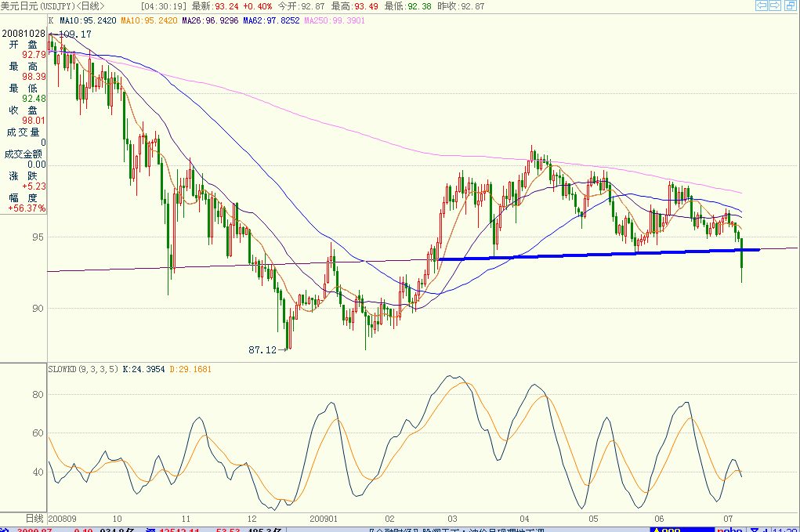Image resolution: width=800 pixels, height=532 pixels.
Task: Click the K:24.3954 stochastic value
Action: 144,369
